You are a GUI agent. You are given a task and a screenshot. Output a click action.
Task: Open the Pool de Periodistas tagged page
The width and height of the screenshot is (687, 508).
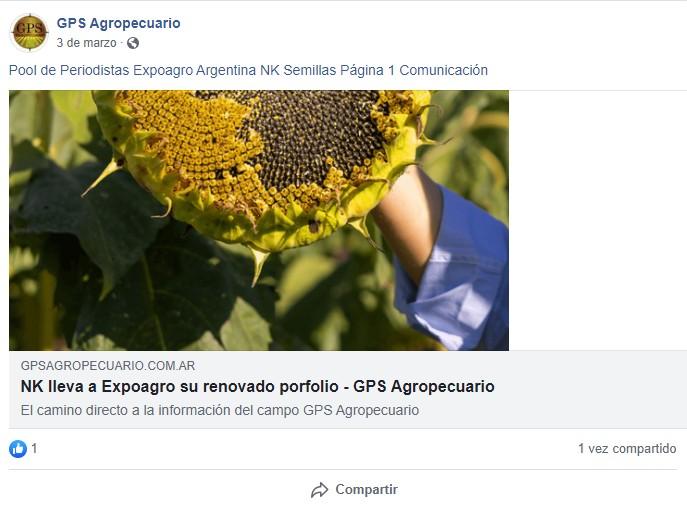69,70
